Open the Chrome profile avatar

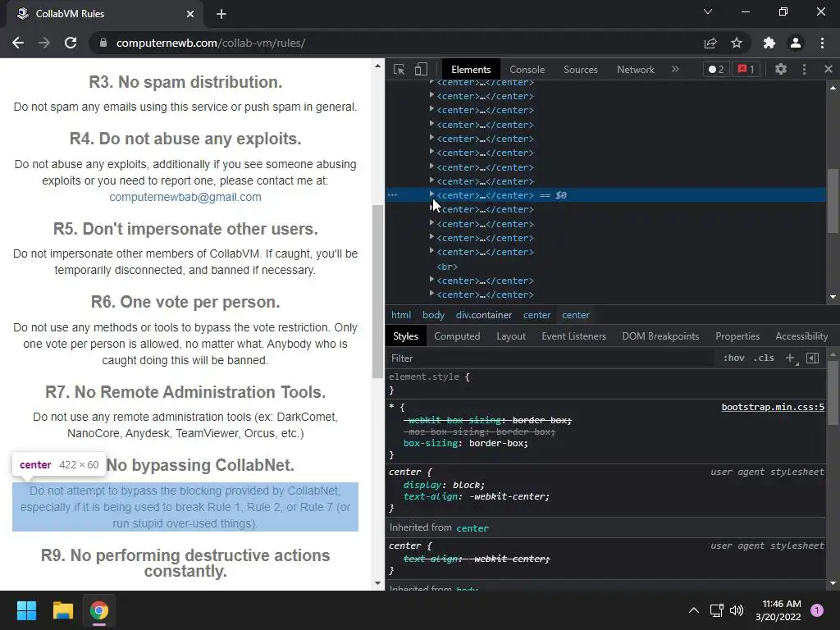[x=796, y=43]
